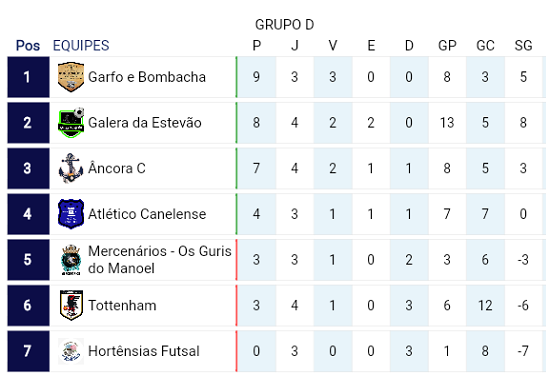Click the Mercenários team crest icon
Viewport: 546px width, 376px height.
[x=71, y=260]
